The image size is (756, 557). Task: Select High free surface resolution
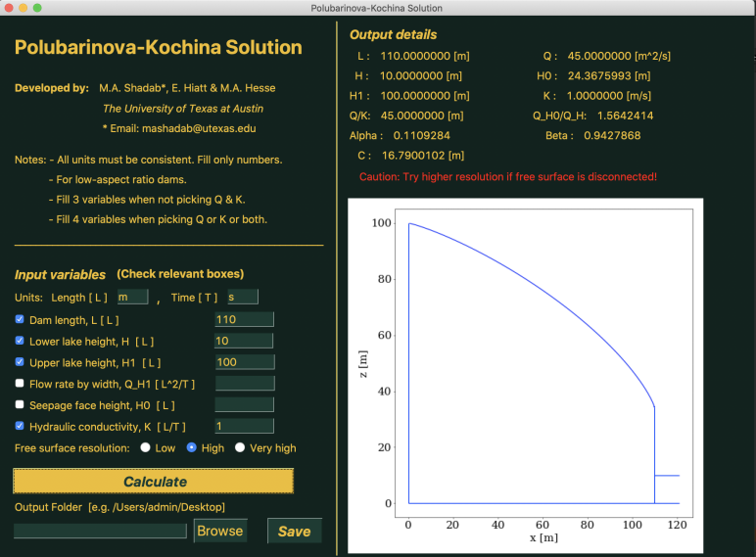tap(191, 447)
